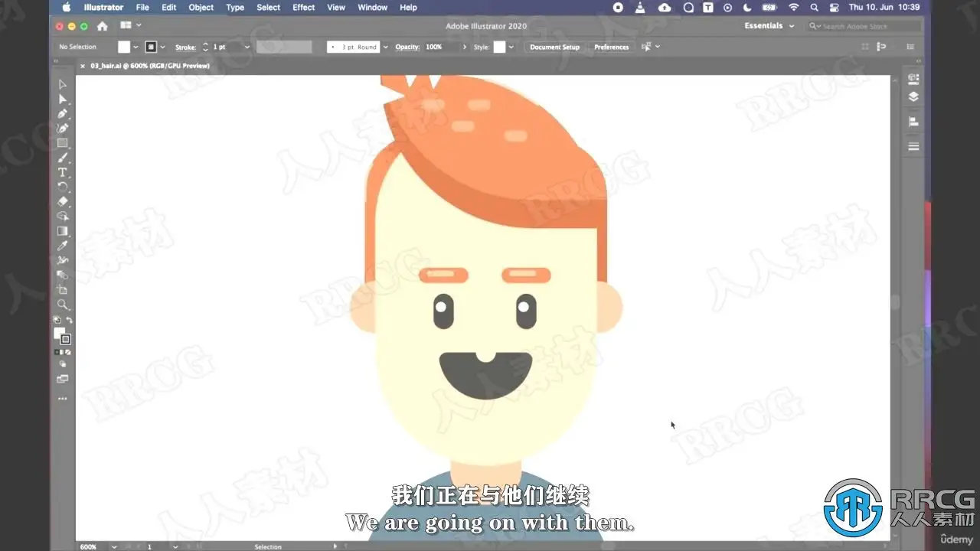Select the Gradient tool
The image size is (980, 551).
63,231
